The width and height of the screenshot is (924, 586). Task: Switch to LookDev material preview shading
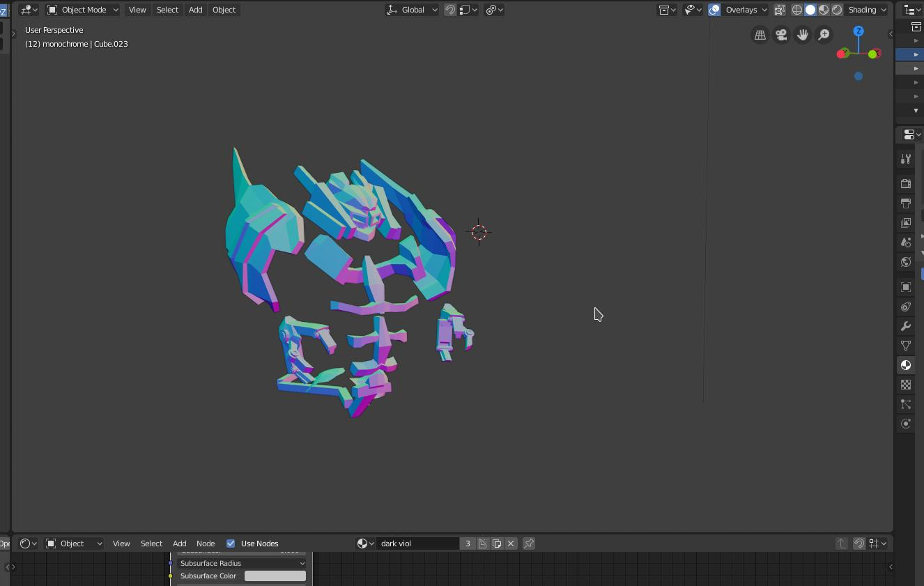pos(824,10)
